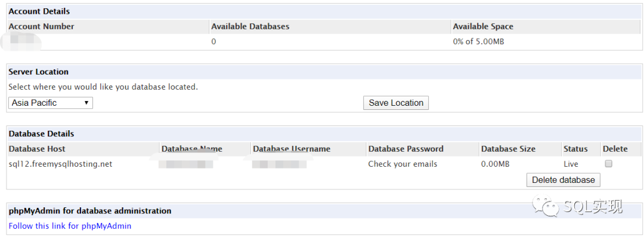The width and height of the screenshot is (644, 236).
Task: Click the '0% of 5.00MB' available space value
Action: click(x=478, y=42)
